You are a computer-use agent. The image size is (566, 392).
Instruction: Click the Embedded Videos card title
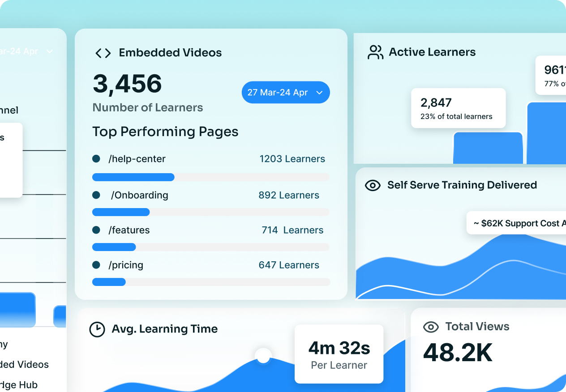(170, 53)
